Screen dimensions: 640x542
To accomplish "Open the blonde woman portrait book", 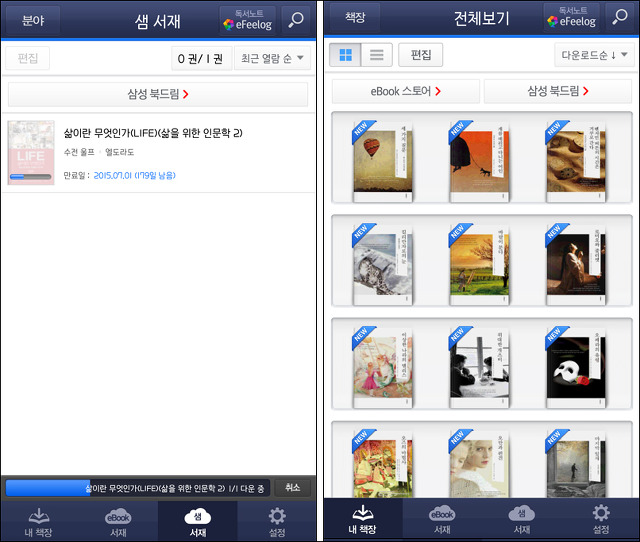I will click(x=479, y=463).
